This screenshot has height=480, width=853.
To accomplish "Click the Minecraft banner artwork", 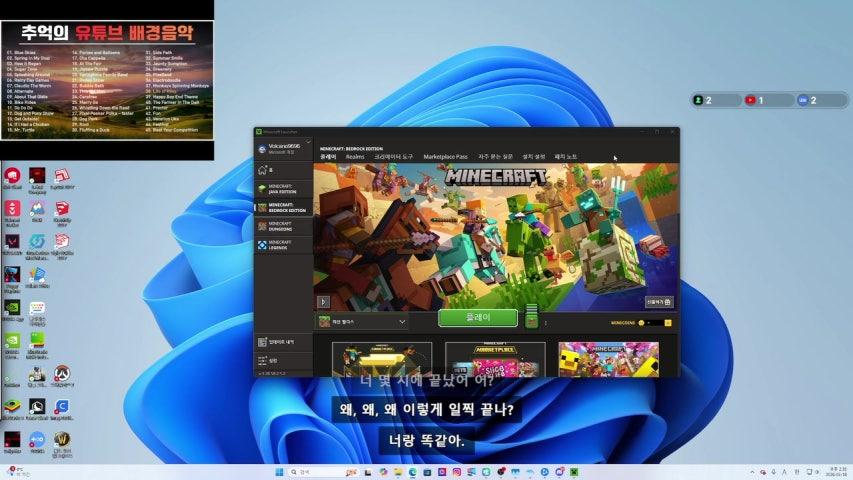I will click(496, 237).
